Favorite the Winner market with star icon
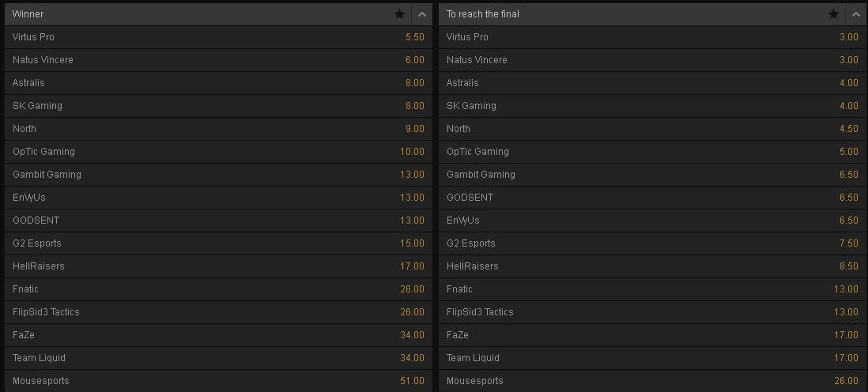The image size is (868, 392). pos(400,14)
